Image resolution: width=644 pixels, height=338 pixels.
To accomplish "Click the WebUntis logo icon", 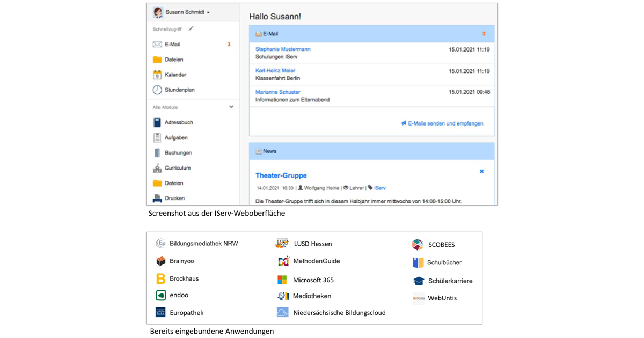I will point(419,298).
